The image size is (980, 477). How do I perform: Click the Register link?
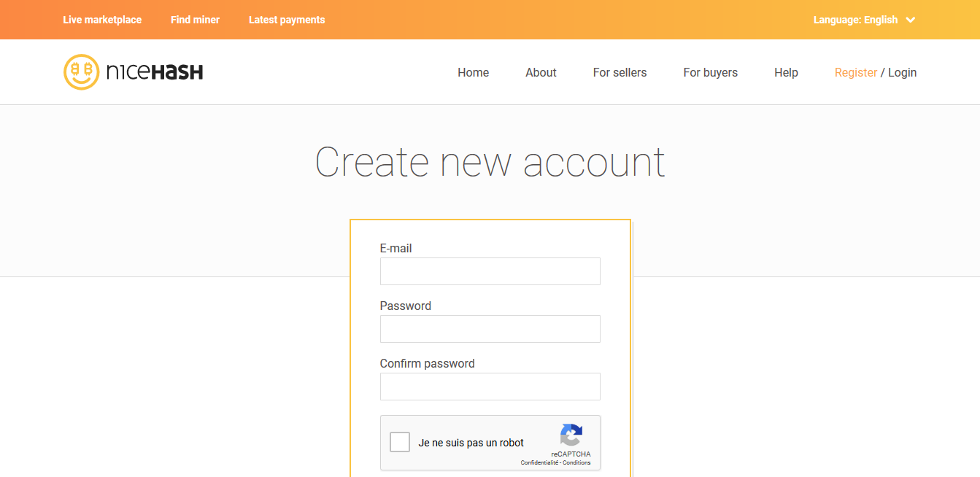(856, 72)
